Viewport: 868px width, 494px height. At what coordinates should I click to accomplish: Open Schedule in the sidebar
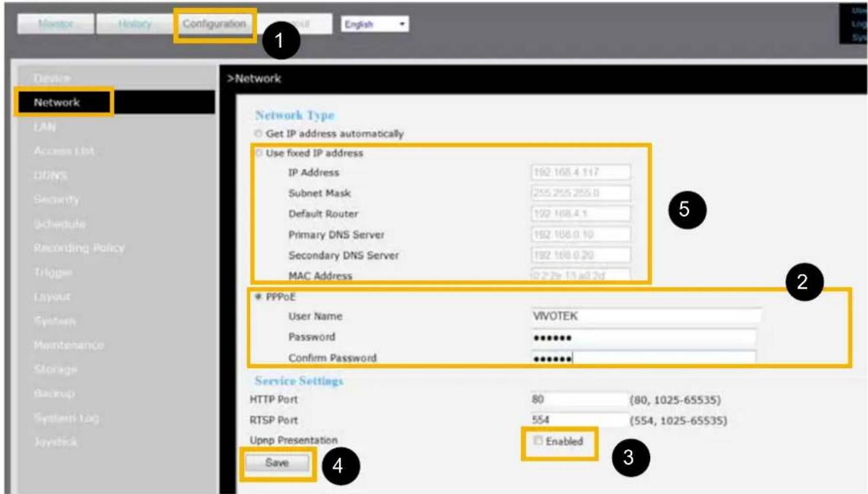tap(58, 224)
